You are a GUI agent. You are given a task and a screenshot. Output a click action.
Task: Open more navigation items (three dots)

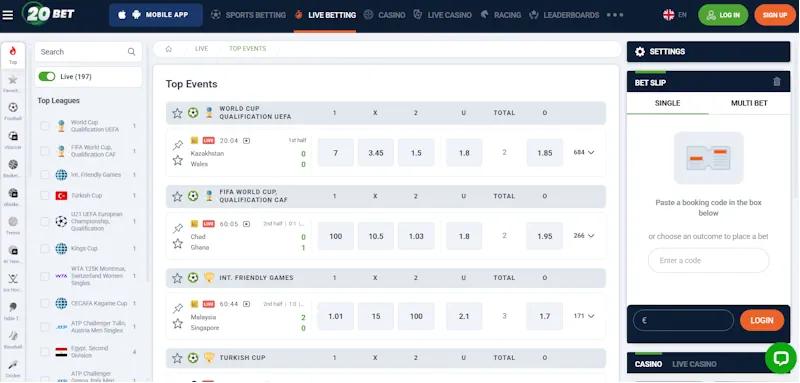[x=615, y=15]
